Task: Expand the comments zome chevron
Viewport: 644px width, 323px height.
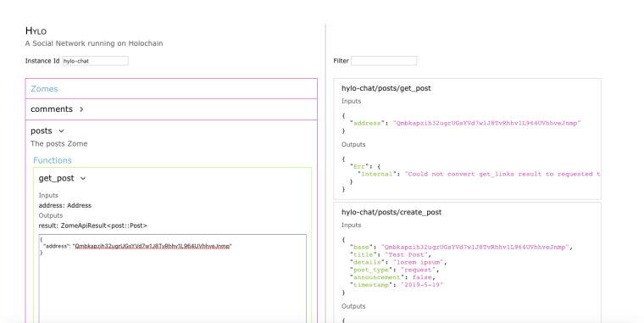Action: pyautogui.click(x=81, y=109)
